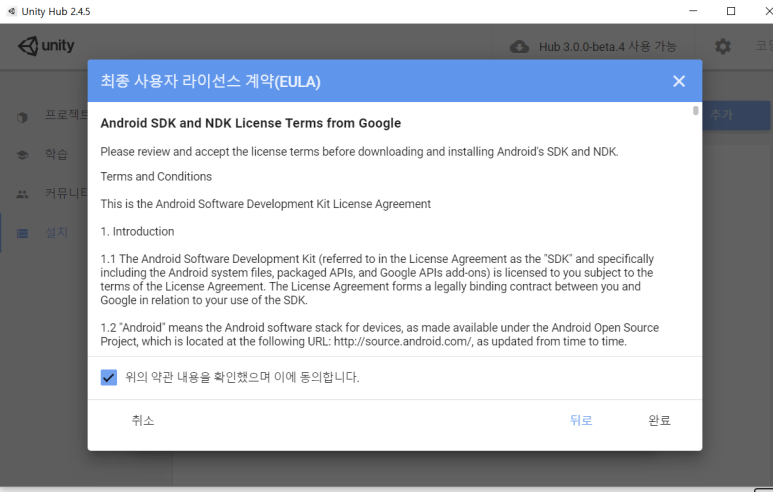
Task: Minimize the Unity Hub window
Action: pyautogui.click(x=693, y=11)
